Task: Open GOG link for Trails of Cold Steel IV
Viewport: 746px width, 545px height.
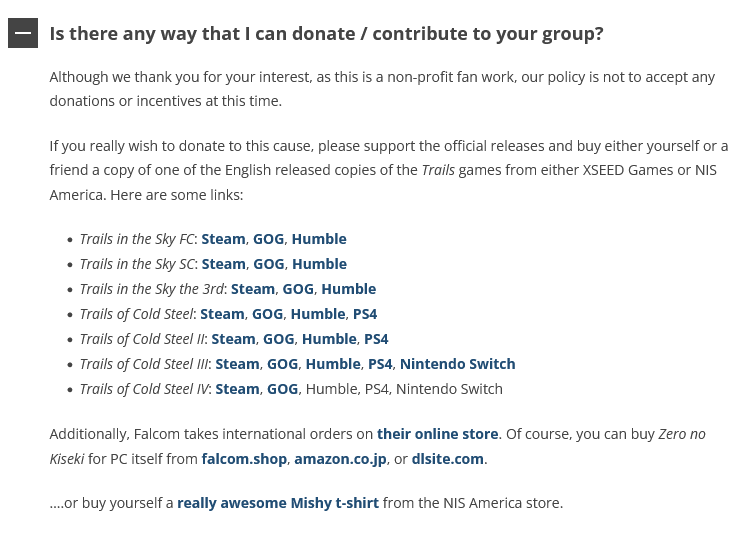Action: coord(283,389)
